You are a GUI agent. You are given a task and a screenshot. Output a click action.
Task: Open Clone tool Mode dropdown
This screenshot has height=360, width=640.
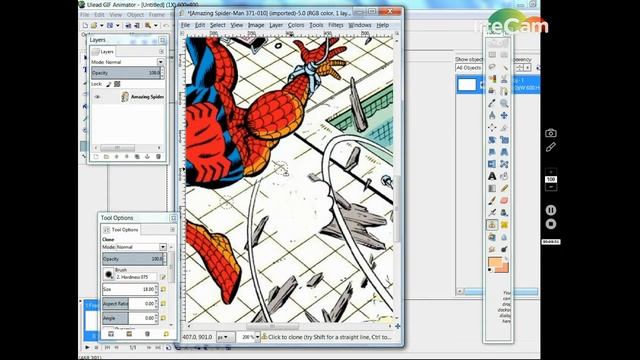click(x=162, y=247)
